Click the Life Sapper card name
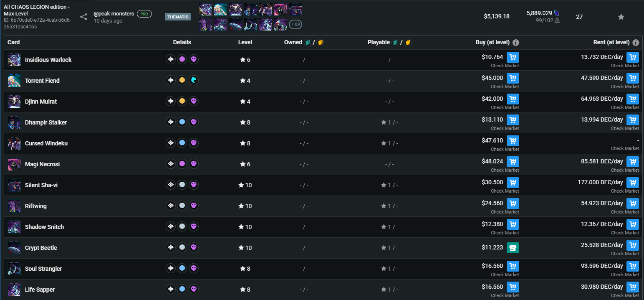The height and width of the screenshot is (300, 644). click(40, 290)
